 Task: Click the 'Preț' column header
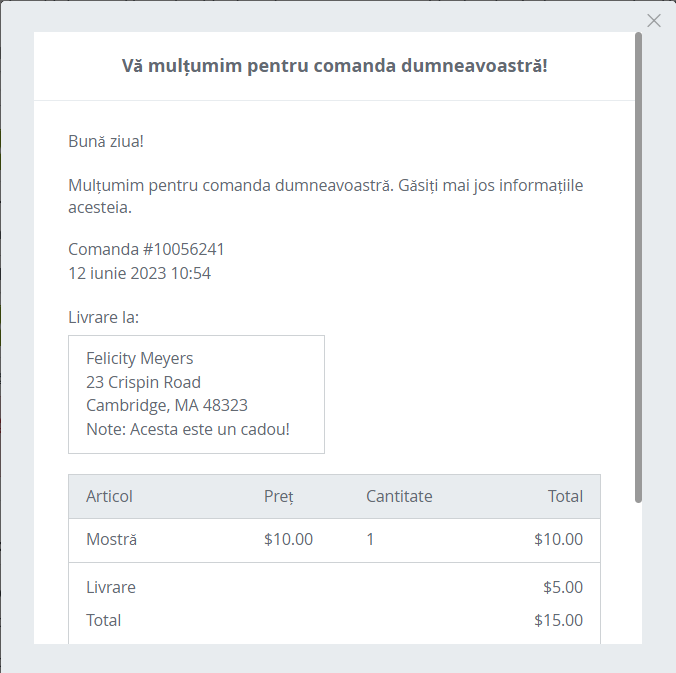tap(278, 496)
